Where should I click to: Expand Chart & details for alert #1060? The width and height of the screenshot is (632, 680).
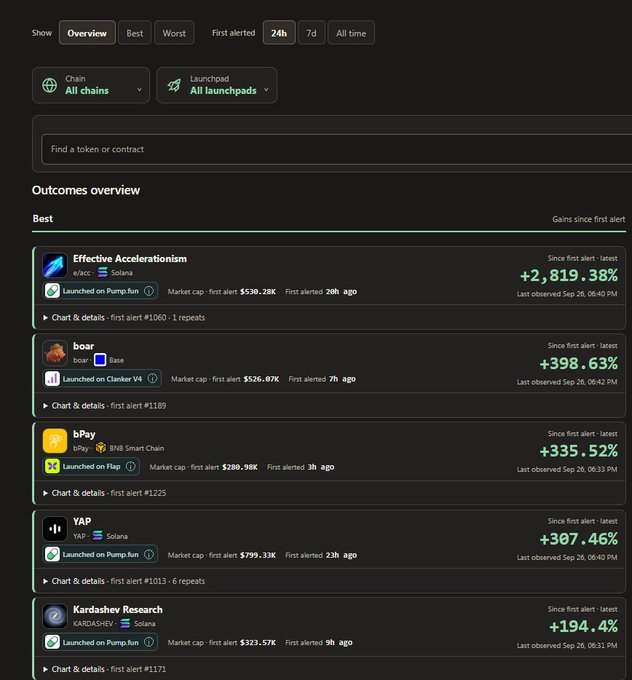124,317
